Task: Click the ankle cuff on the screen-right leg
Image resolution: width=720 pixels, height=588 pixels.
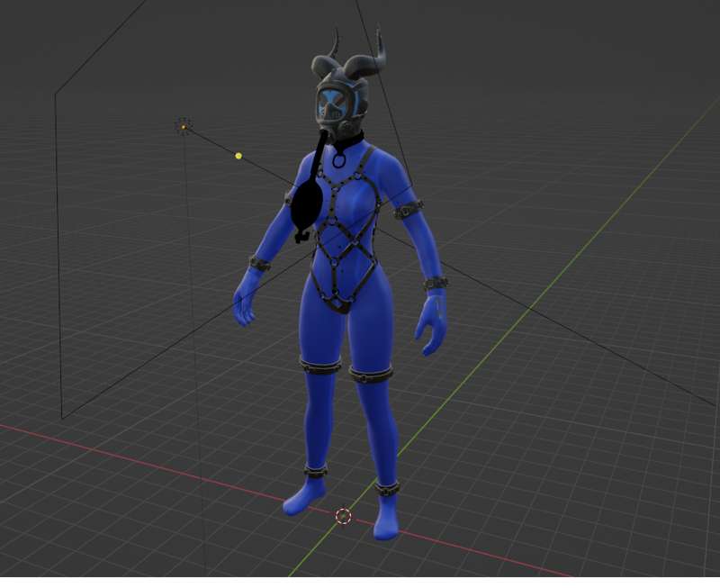Action: click(387, 489)
